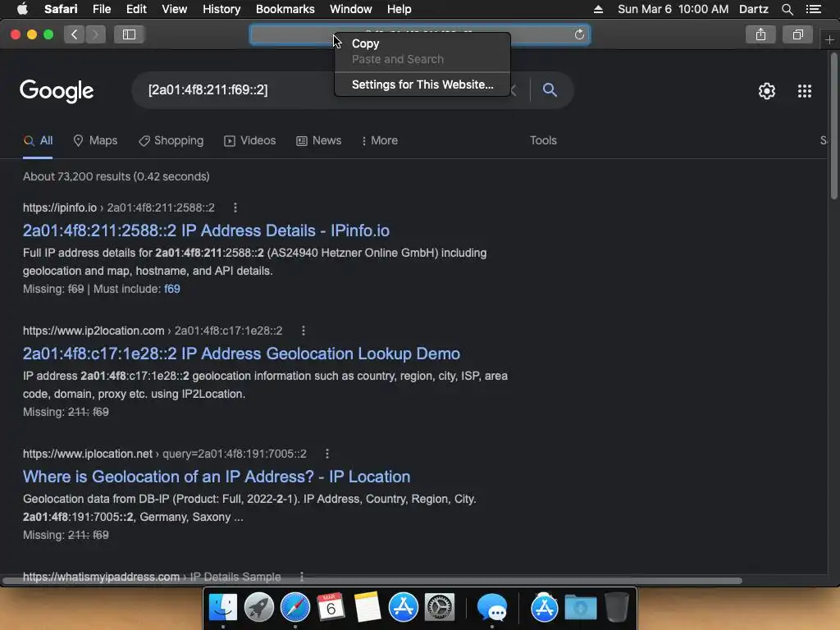Click the user name Dartz in the menu bar
The image size is (840, 630).
click(x=753, y=9)
